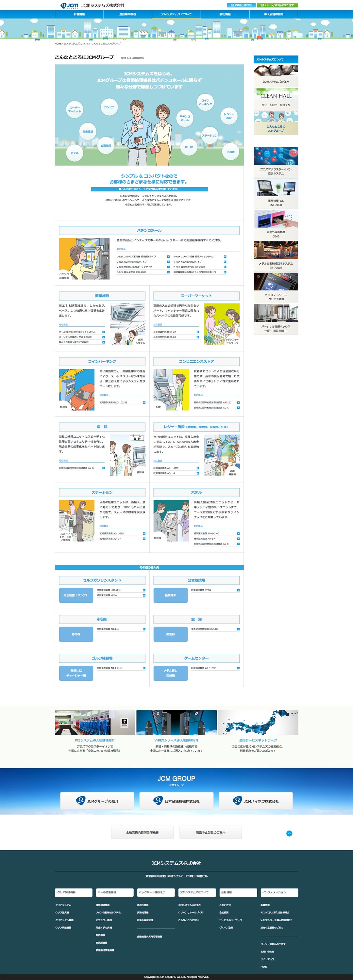Click the green パーツ/消耗品のご注文 header button
The height and width of the screenshot is (980, 353).
277,5
